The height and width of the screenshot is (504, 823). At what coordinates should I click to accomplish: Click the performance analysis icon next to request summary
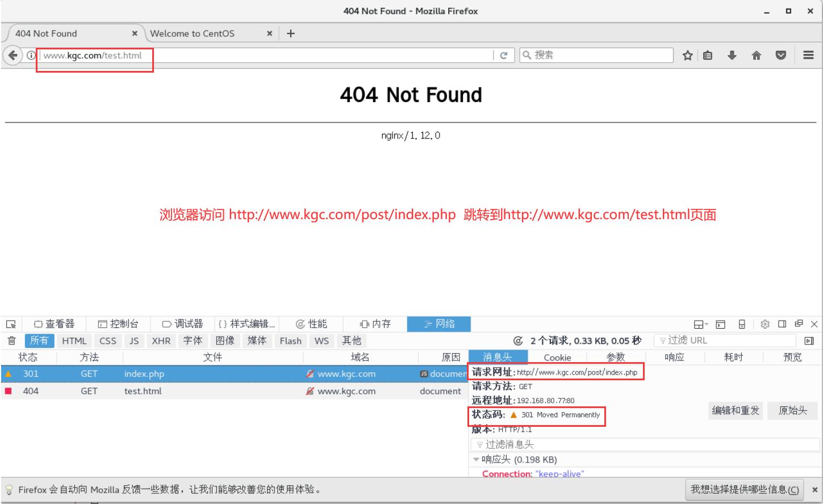click(x=518, y=341)
